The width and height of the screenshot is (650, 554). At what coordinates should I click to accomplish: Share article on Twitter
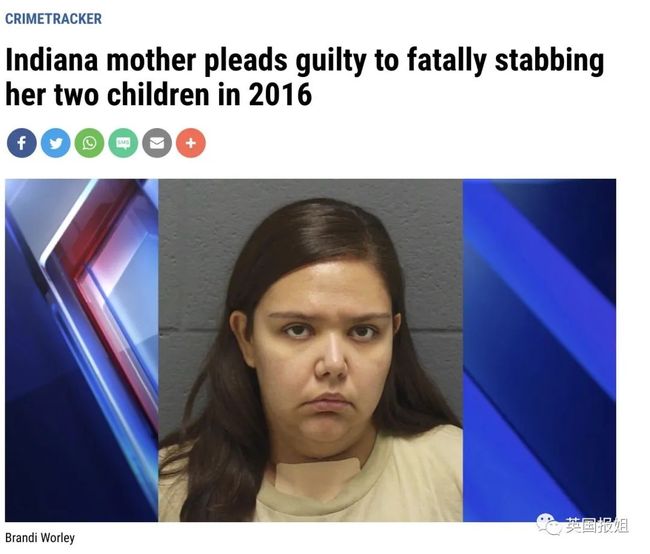(56, 143)
